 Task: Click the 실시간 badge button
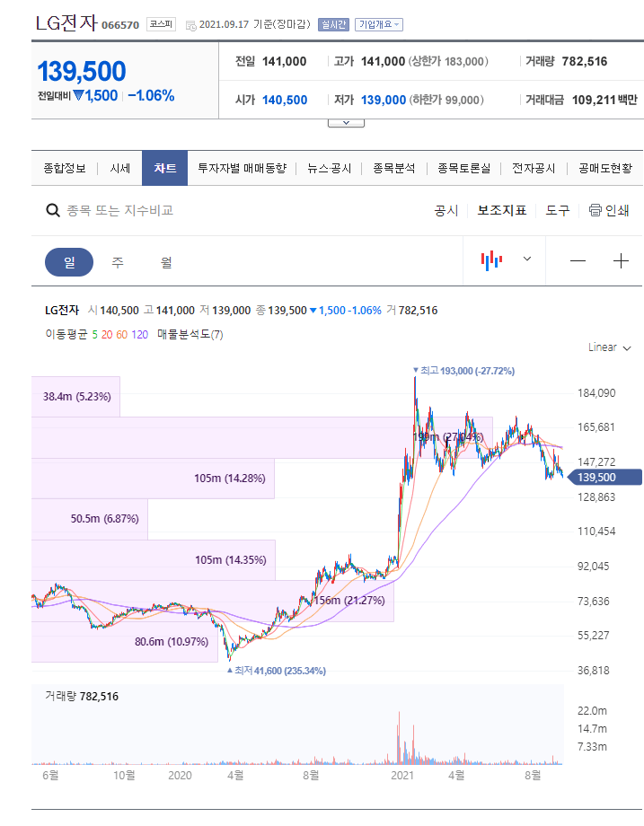pos(333,24)
